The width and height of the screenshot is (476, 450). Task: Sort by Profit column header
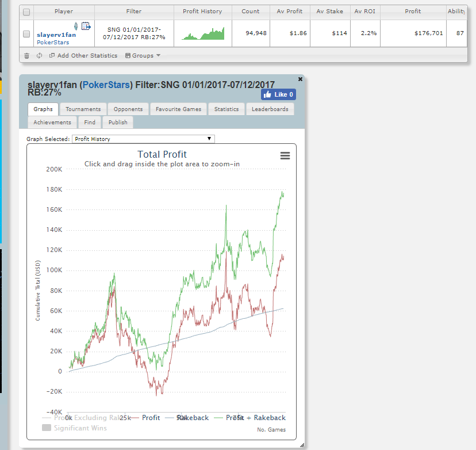(413, 12)
